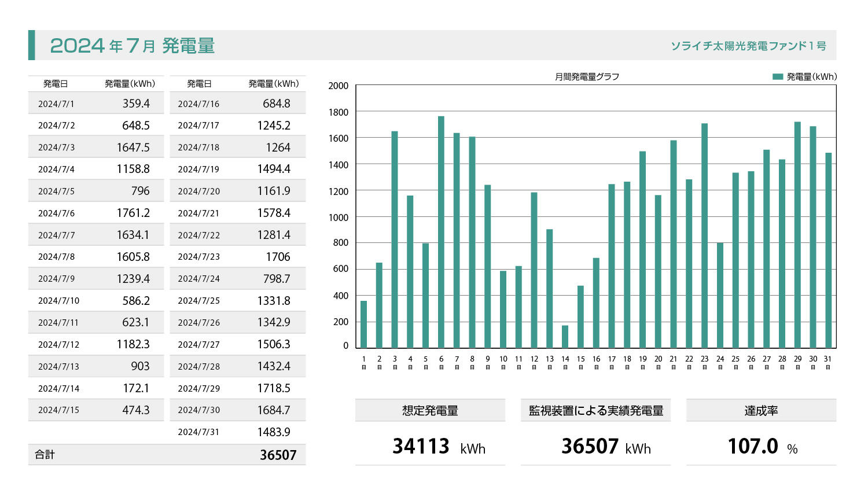The image size is (868, 501).
Task: Click the value 1331.8
Action: click(274, 301)
